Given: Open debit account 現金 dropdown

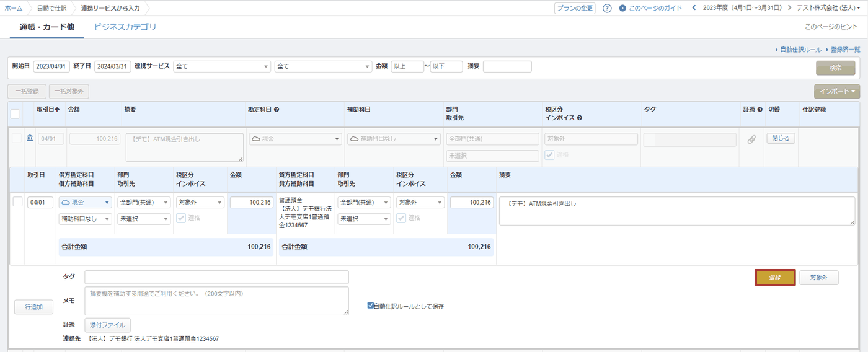Looking at the screenshot, I should pos(86,202).
